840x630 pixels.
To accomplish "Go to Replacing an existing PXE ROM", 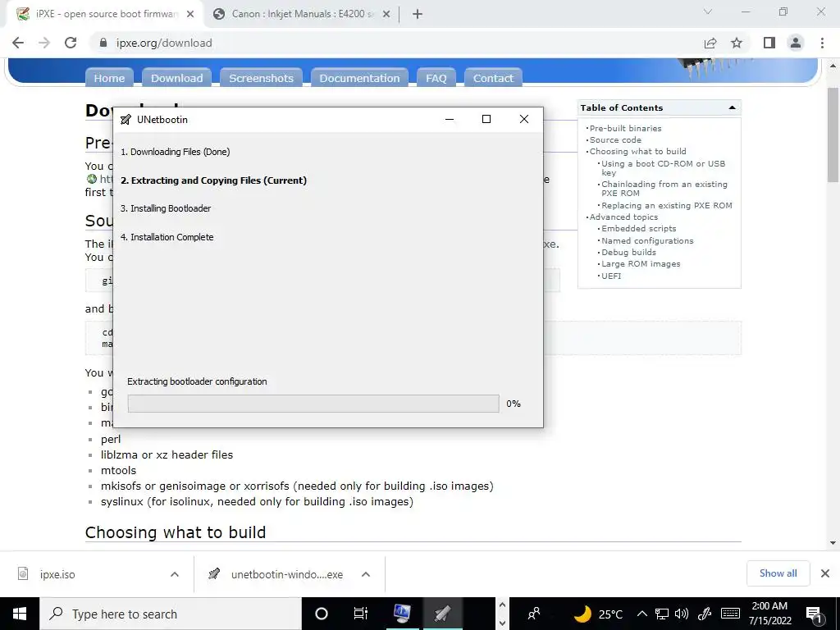I will [x=666, y=205].
